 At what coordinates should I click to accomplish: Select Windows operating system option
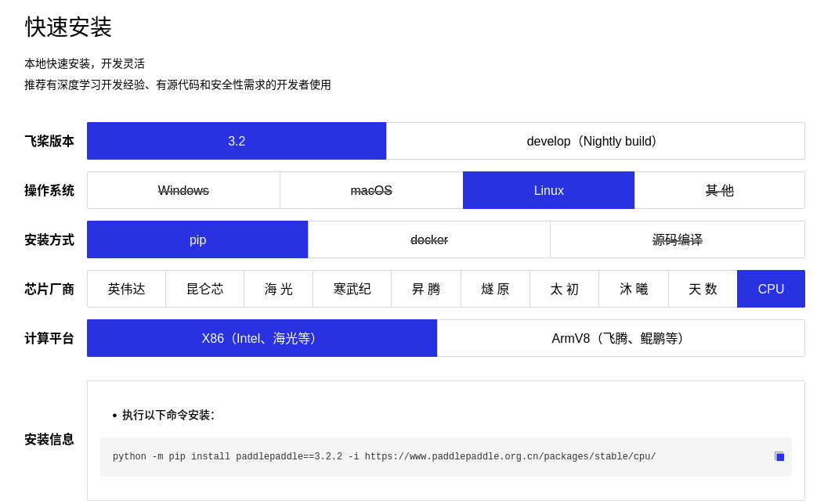coord(183,190)
